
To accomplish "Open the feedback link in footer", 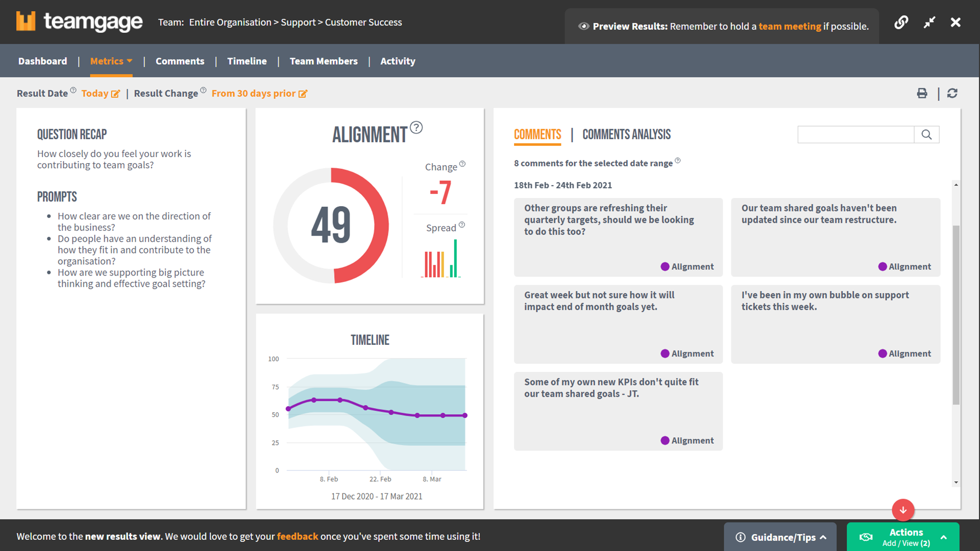I will click(297, 536).
